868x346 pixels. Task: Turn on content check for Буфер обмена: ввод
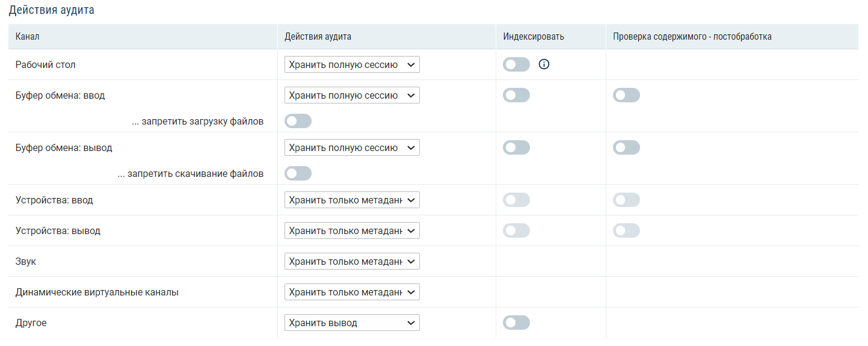626,95
